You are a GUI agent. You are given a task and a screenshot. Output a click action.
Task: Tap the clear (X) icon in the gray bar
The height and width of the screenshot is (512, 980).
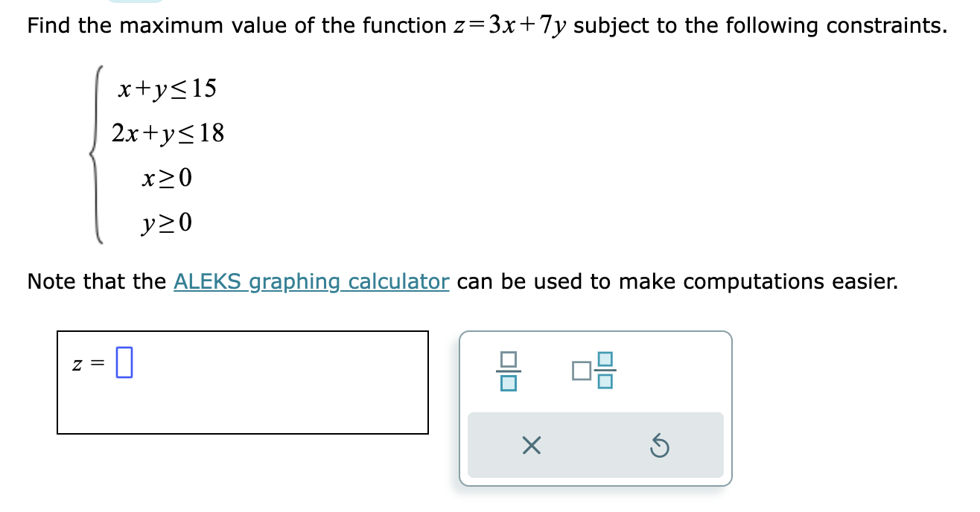coord(531,444)
